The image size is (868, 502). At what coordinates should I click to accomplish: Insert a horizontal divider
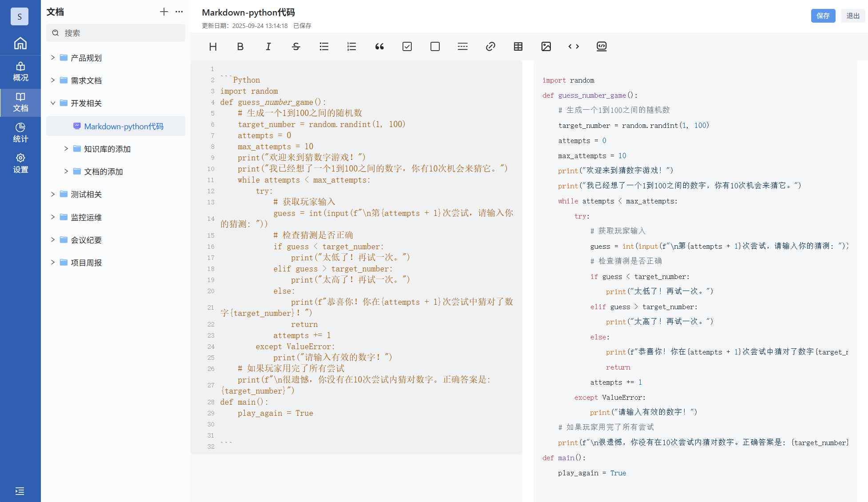tap(462, 46)
